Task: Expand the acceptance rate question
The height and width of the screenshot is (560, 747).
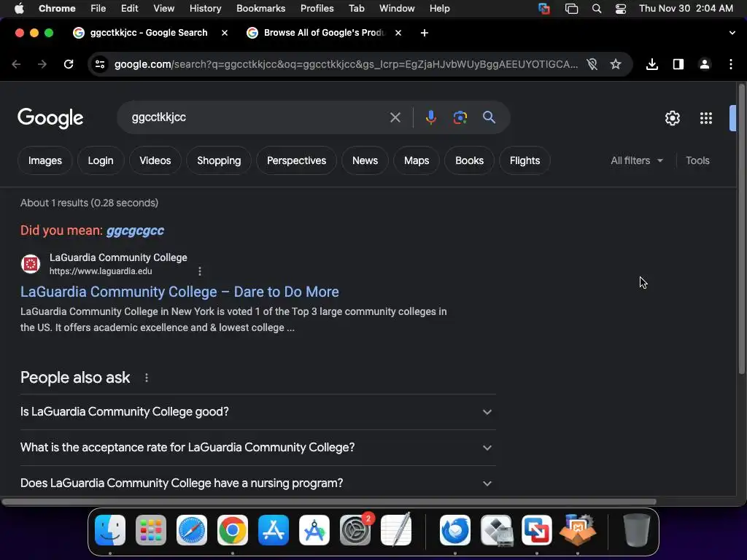Action: [258, 448]
